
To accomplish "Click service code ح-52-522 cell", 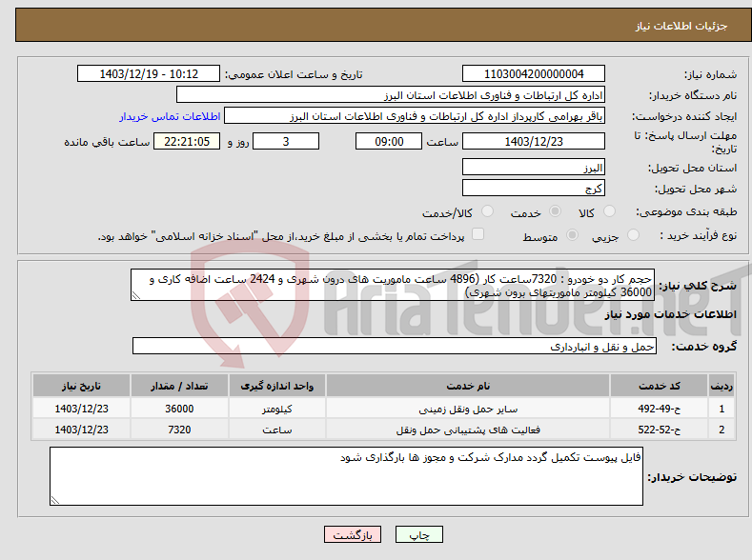I will pyautogui.click(x=660, y=430).
